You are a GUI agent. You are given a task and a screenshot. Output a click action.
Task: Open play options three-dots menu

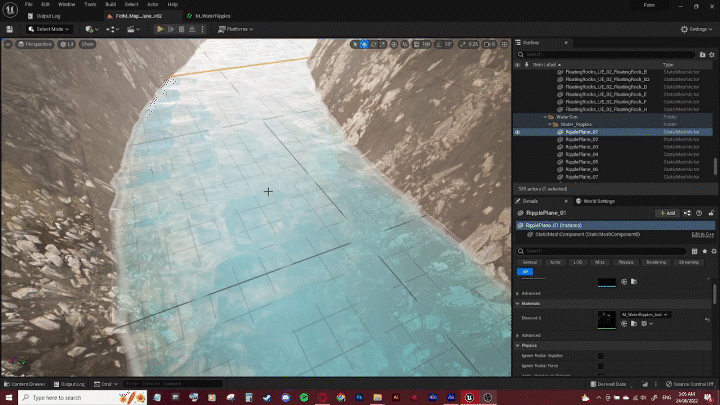point(202,29)
